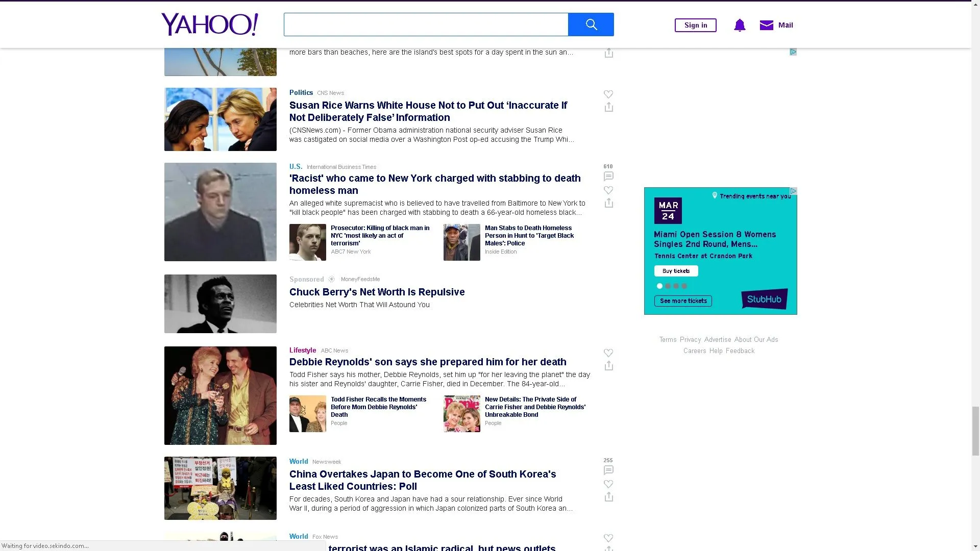Click the page vertical scrollbar thumb

(x=975, y=430)
